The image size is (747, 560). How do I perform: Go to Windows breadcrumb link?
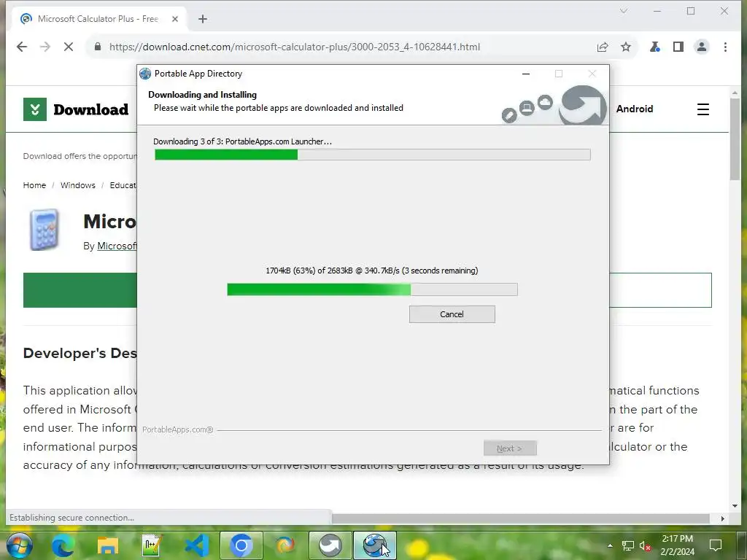(x=77, y=185)
